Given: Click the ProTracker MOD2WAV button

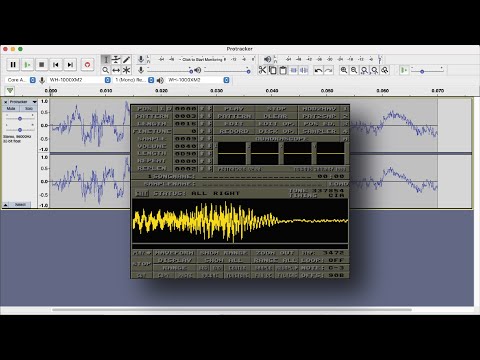Looking at the screenshot, I should (x=319, y=109).
